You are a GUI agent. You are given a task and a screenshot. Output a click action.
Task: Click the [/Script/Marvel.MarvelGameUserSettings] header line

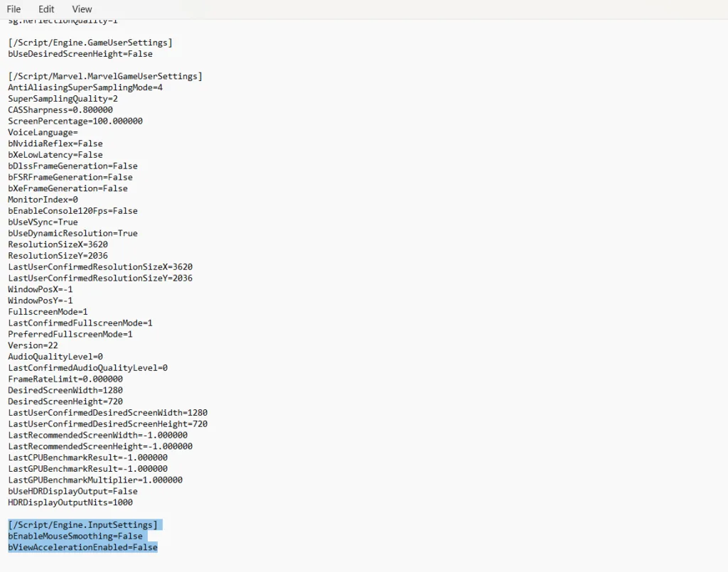pyautogui.click(x=105, y=76)
